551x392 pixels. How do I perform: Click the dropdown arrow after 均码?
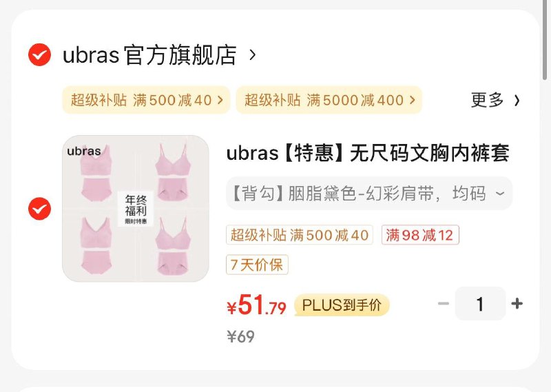[x=500, y=194]
